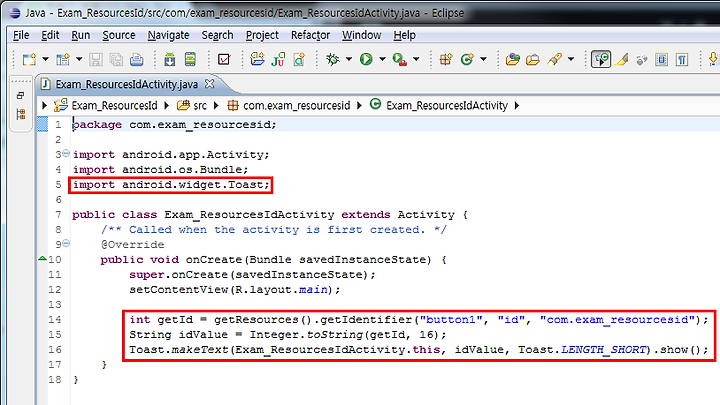
Task: Select the Exam_ResourcesIdActivity.java editor tab
Action: point(127,84)
